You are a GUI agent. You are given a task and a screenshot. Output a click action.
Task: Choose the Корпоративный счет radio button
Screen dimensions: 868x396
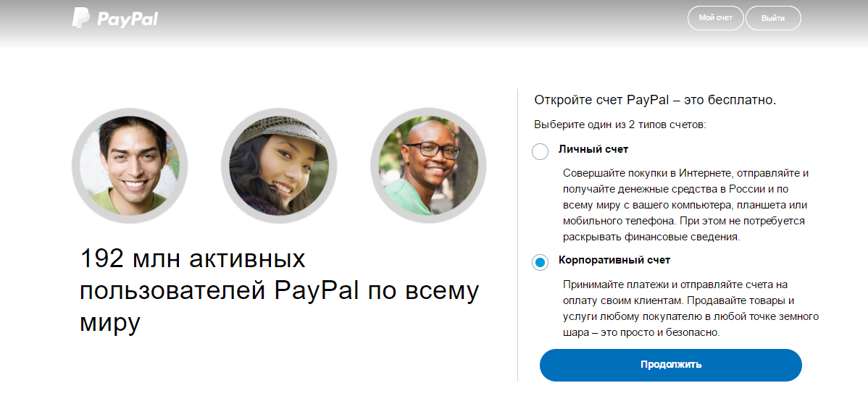[x=540, y=262]
